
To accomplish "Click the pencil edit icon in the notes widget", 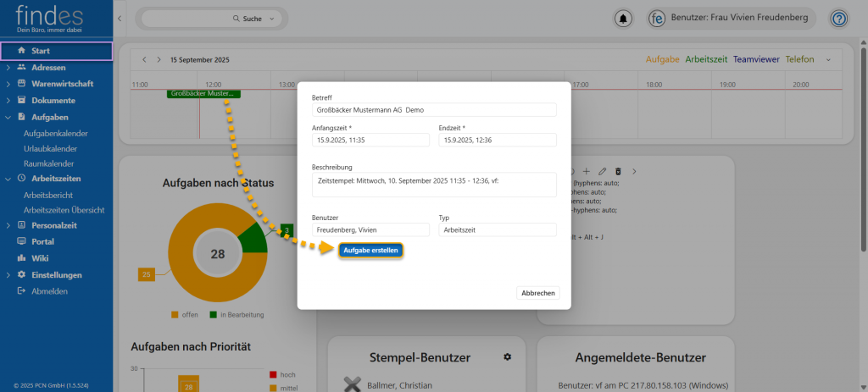I will tap(602, 171).
